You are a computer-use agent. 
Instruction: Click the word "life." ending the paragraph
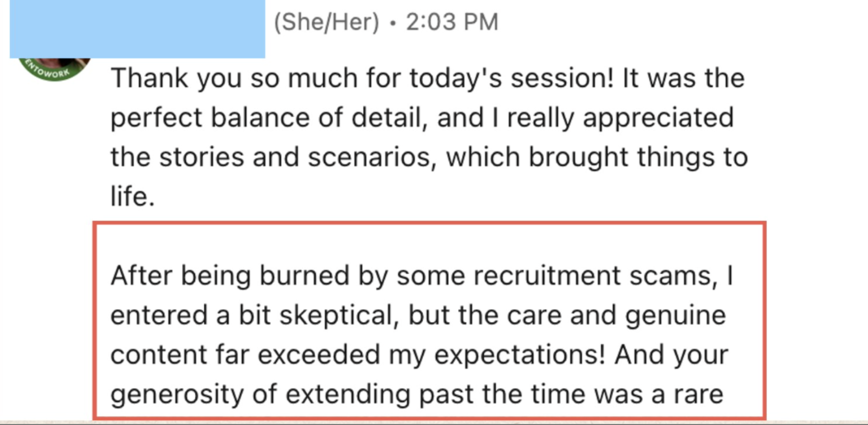click(x=133, y=196)
